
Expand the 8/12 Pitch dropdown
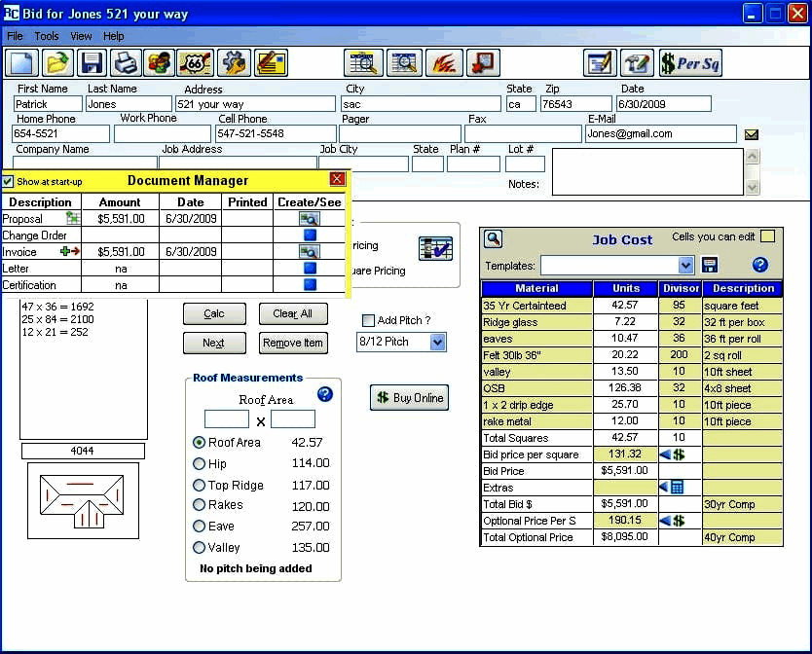pos(437,342)
